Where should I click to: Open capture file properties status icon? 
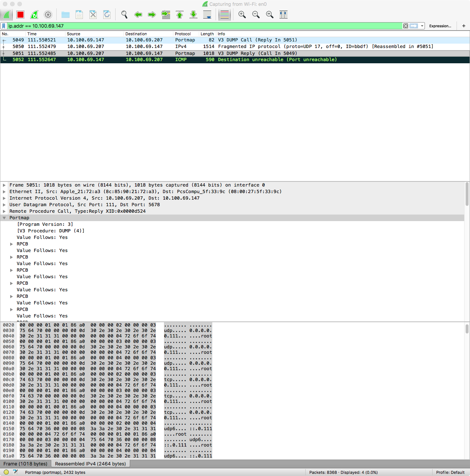point(15,472)
